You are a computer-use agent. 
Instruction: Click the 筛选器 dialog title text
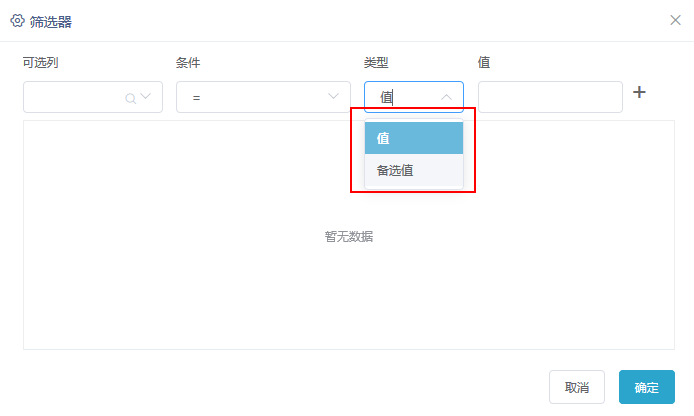[51, 22]
